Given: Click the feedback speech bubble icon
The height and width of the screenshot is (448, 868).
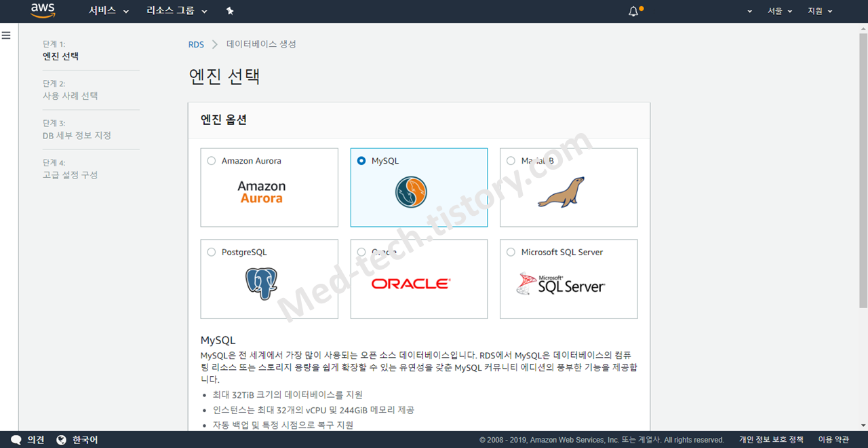Looking at the screenshot, I should 16,440.
